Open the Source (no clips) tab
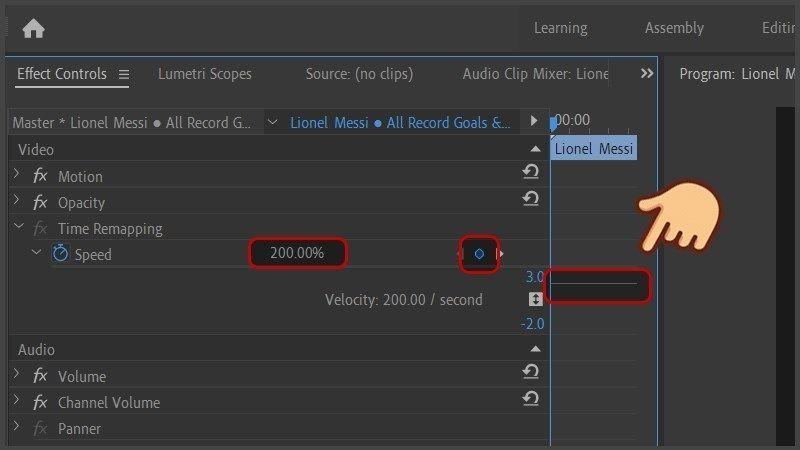800x450 pixels. click(x=359, y=74)
